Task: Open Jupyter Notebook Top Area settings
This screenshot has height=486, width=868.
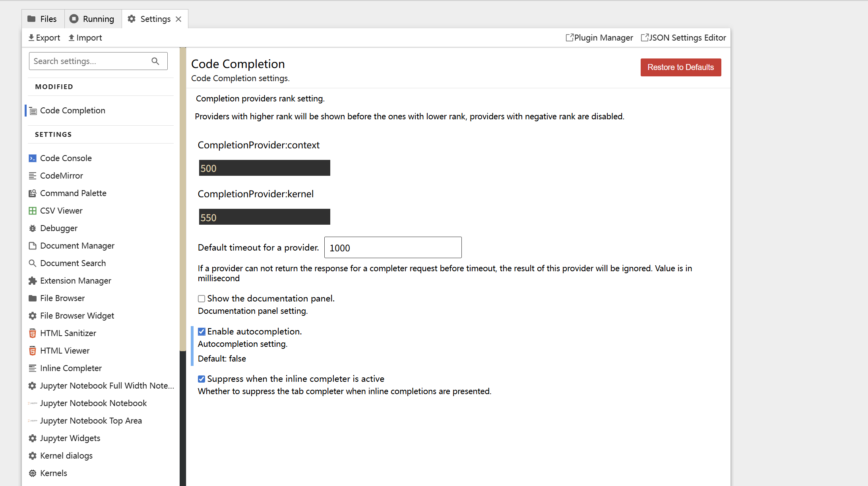Action: pyautogui.click(x=91, y=421)
